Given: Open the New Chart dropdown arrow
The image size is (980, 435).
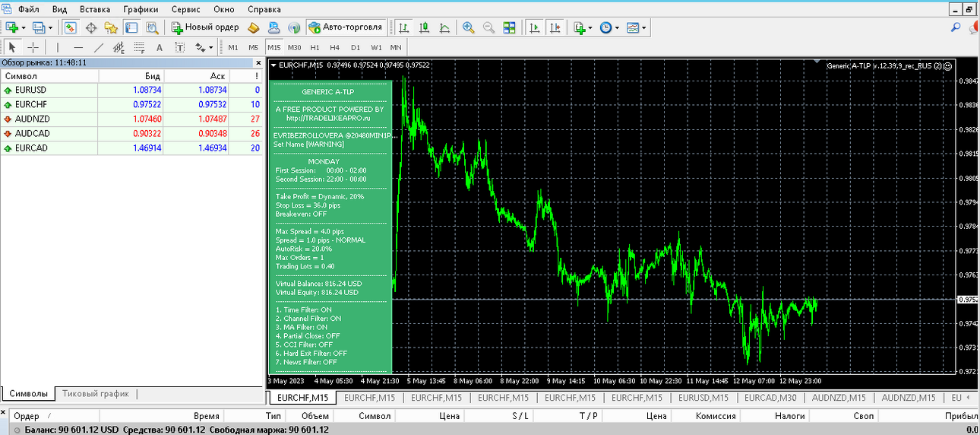Looking at the screenshot, I should tap(23, 27).
